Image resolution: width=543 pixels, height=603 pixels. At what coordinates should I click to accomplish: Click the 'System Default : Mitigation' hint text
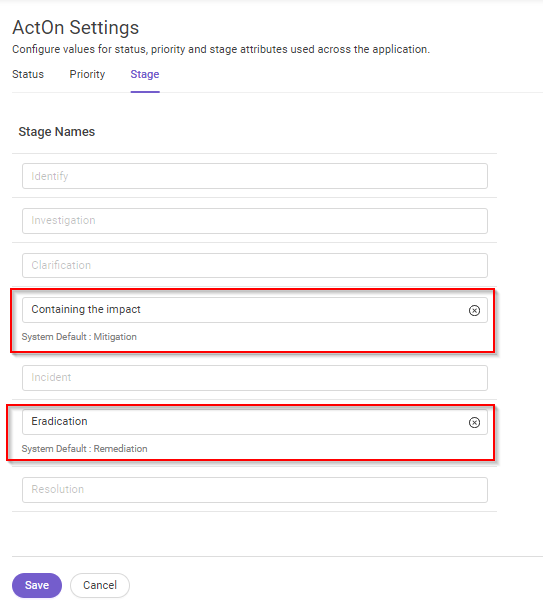click(x=79, y=336)
